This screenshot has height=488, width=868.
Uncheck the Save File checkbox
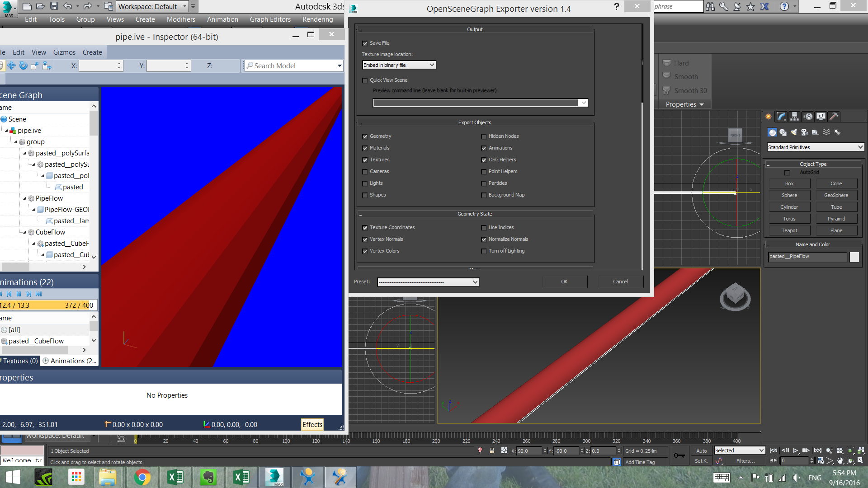coord(365,43)
